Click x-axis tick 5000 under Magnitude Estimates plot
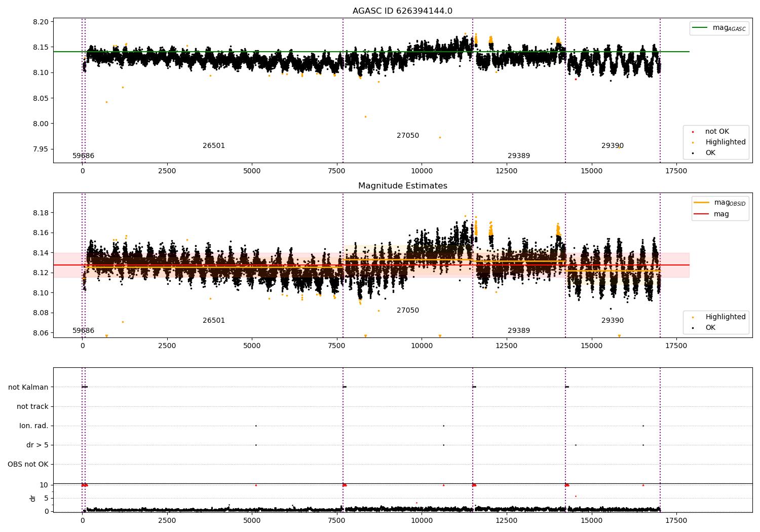The width and height of the screenshot is (760, 532). pyautogui.click(x=252, y=346)
